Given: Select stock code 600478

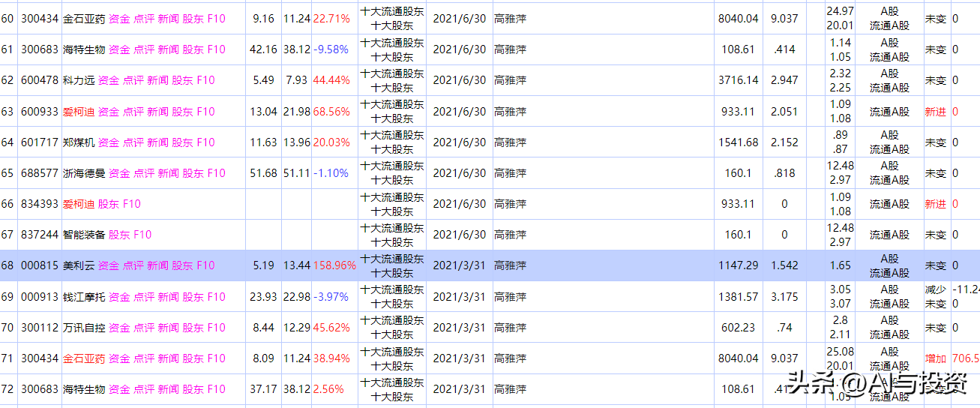Looking at the screenshot, I should (x=40, y=80).
